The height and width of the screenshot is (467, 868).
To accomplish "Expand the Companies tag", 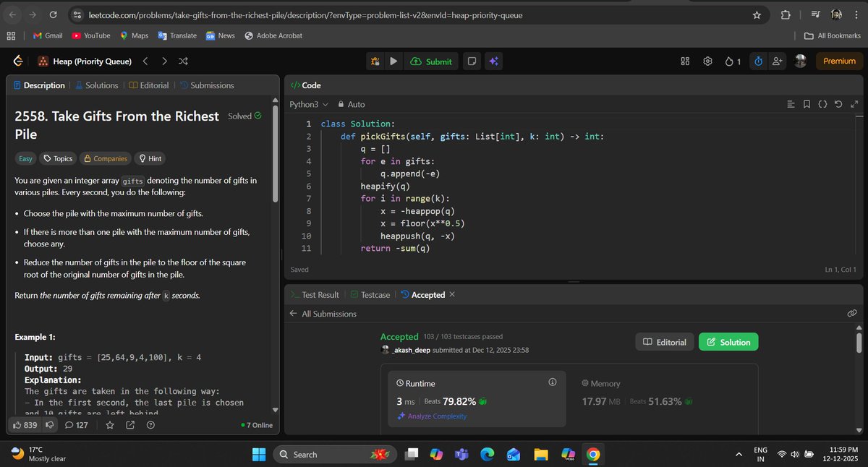I will click(105, 158).
